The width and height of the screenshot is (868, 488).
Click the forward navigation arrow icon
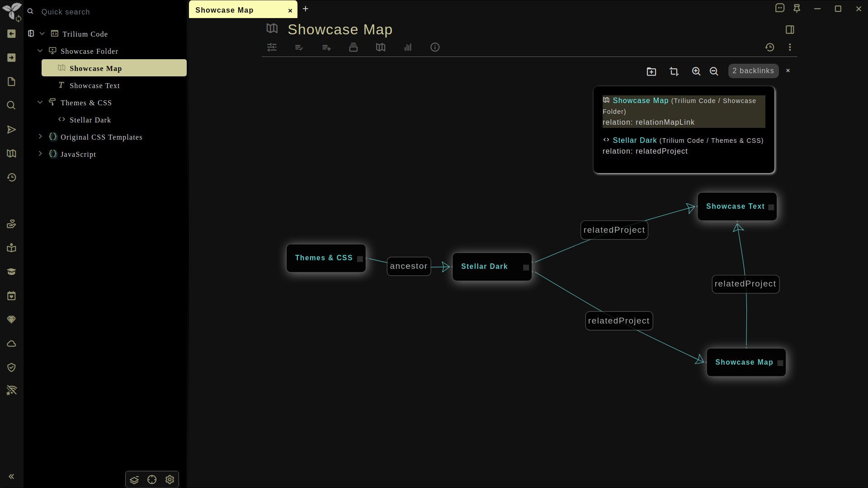[x=12, y=58]
